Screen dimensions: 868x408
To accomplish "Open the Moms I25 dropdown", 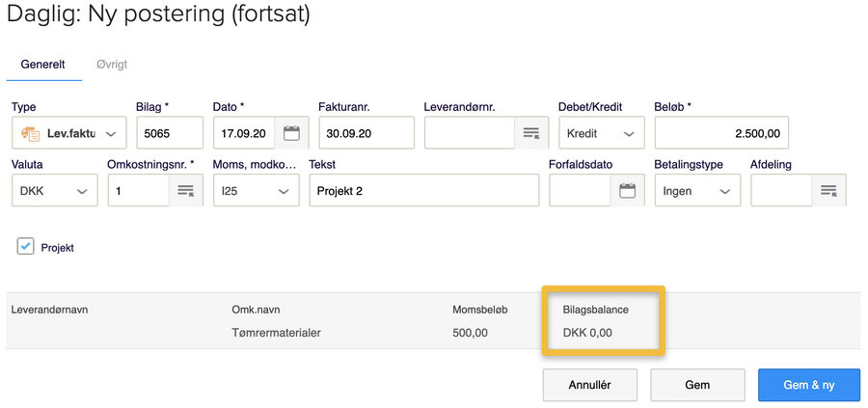I will coord(256,191).
